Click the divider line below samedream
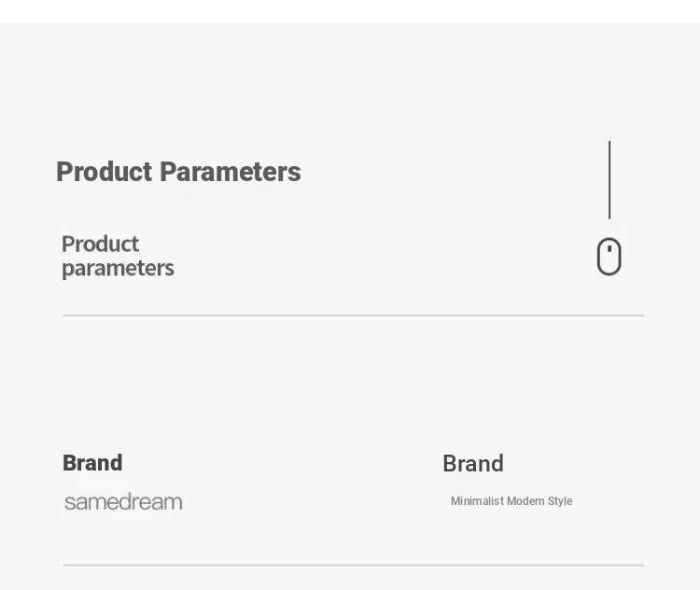The width and height of the screenshot is (700, 590). [353, 565]
